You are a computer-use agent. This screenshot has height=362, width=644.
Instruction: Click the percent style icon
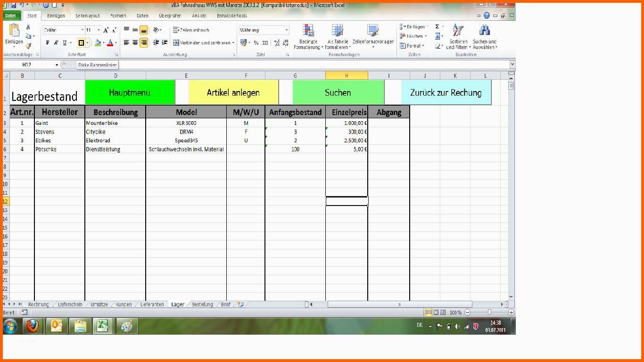(256, 43)
